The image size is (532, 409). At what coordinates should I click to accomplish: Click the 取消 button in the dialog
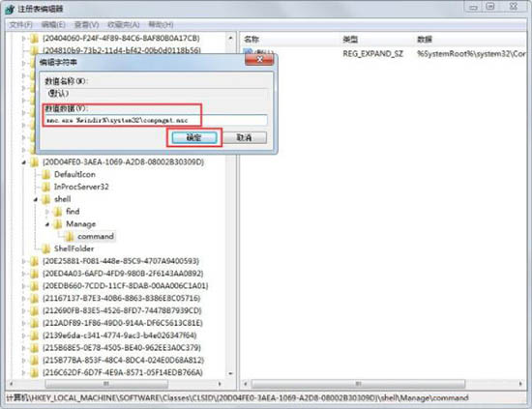pos(245,137)
